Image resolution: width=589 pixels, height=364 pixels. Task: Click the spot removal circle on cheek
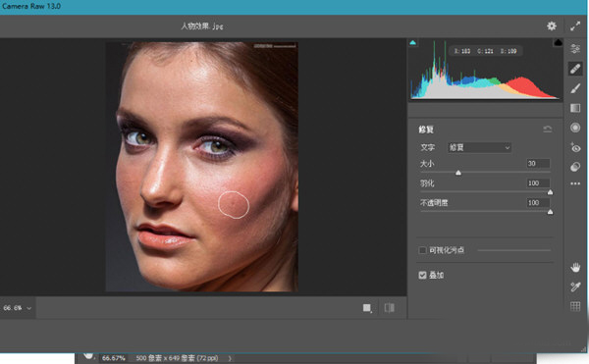(x=234, y=204)
